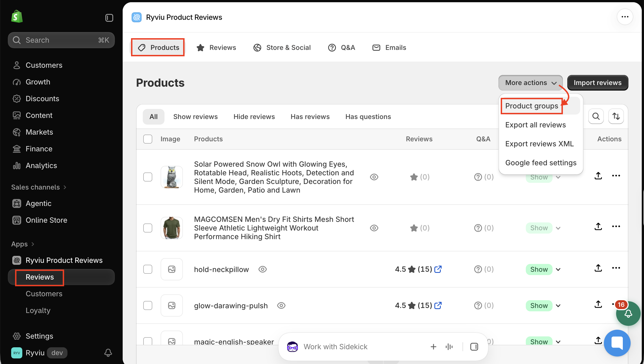
Task: Select Product groups from the menu
Action: pos(532,106)
